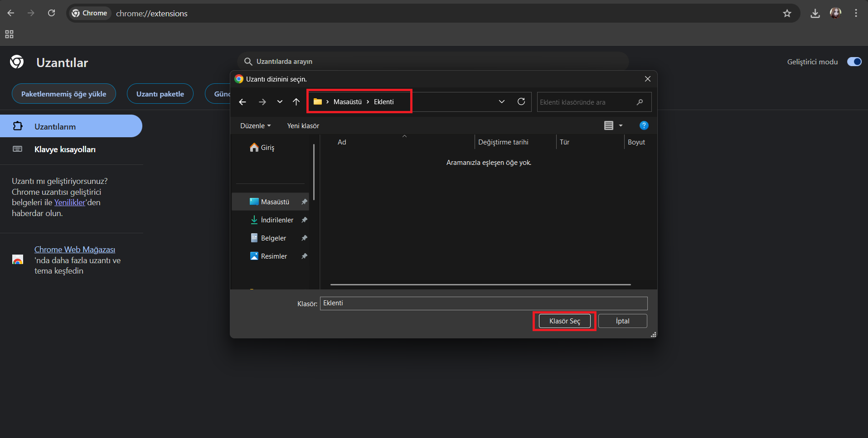The height and width of the screenshot is (438, 868).
Task: Focus the Klasör name input field
Action: [x=484, y=303]
